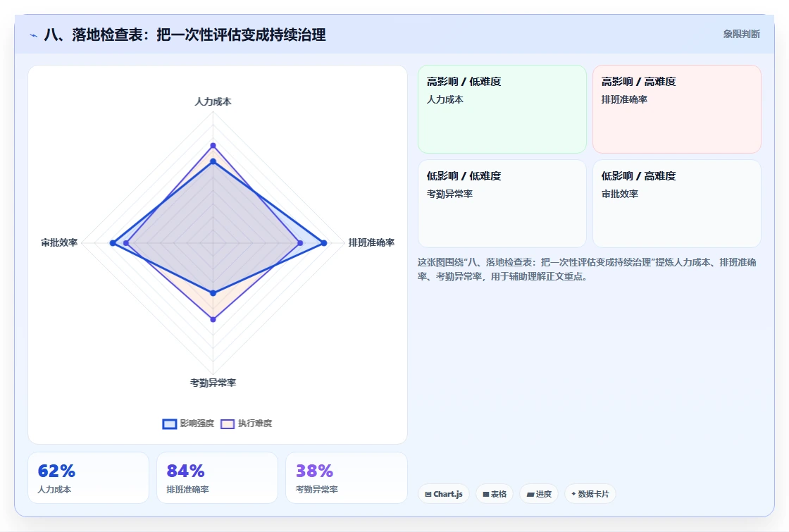Click the 象限判断 label in the header

point(741,35)
